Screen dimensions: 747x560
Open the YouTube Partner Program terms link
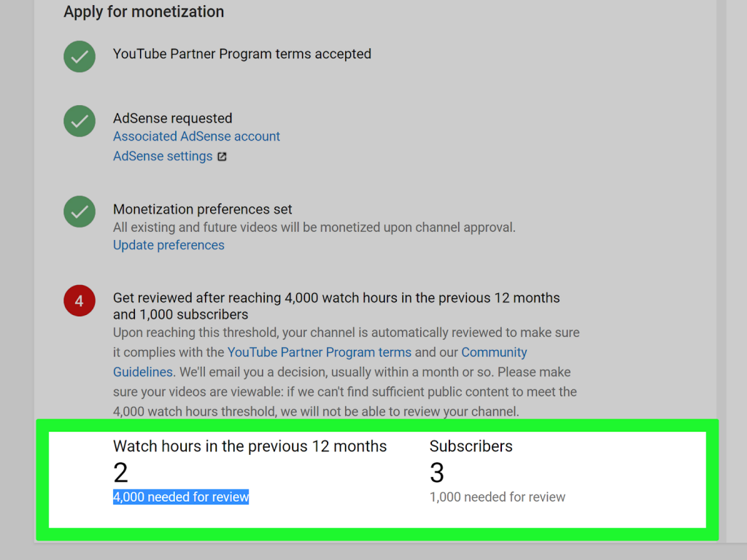(x=320, y=352)
